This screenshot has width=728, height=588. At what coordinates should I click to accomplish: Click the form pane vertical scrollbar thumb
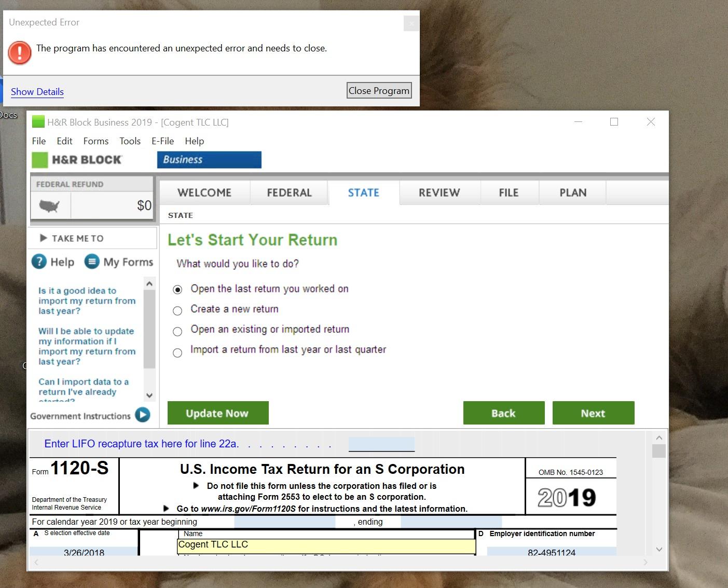coord(659,451)
